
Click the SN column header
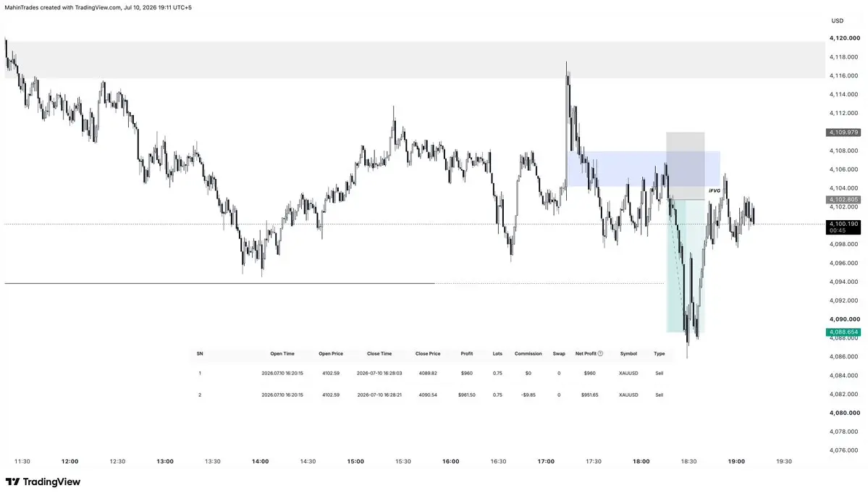(200, 354)
